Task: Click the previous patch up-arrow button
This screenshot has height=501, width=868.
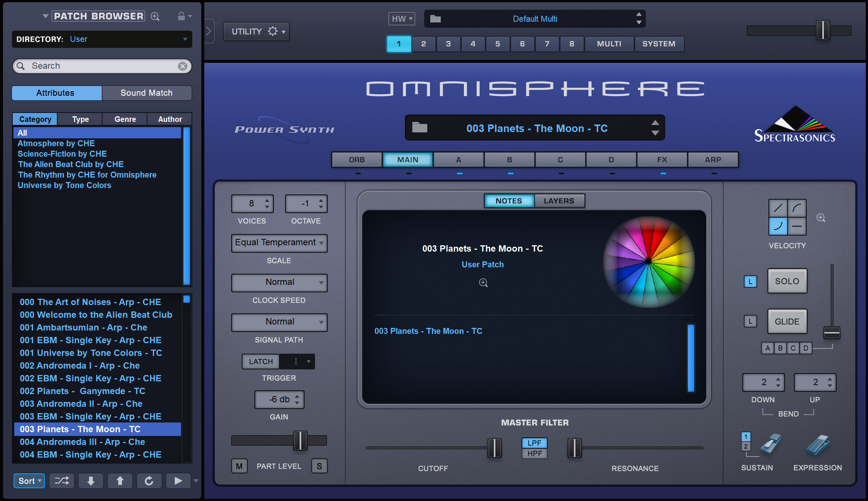Action: pyautogui.click(x=120, y=481)
